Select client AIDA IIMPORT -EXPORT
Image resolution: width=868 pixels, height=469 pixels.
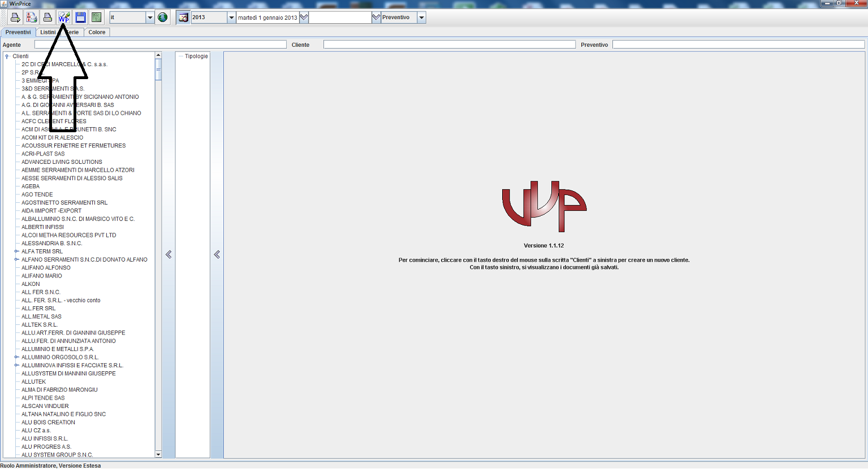[51, 211]
